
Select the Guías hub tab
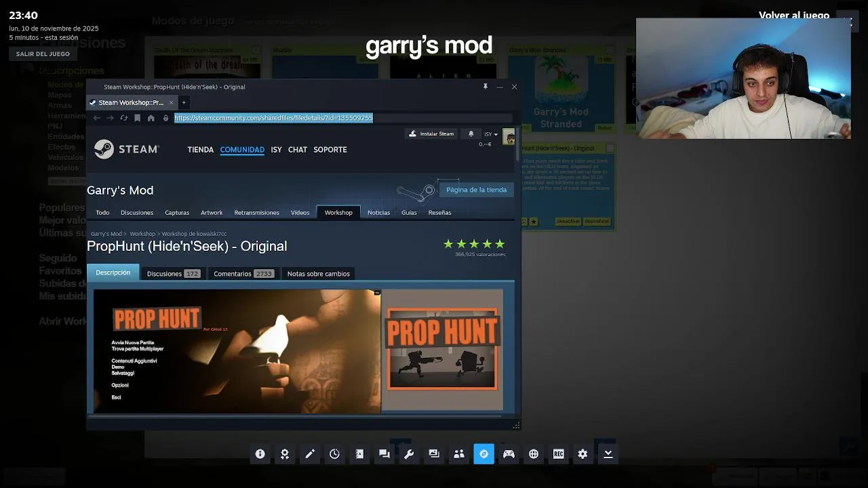click(409, 213)
